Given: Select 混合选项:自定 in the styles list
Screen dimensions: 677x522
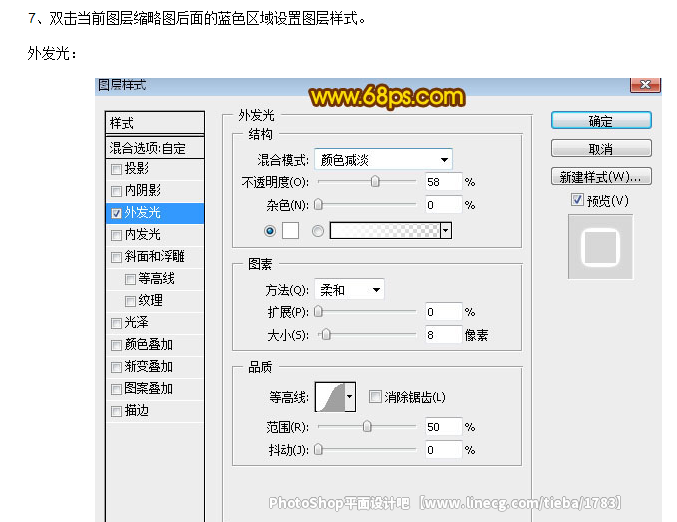Looking at the screenshot, I should 148,148.
